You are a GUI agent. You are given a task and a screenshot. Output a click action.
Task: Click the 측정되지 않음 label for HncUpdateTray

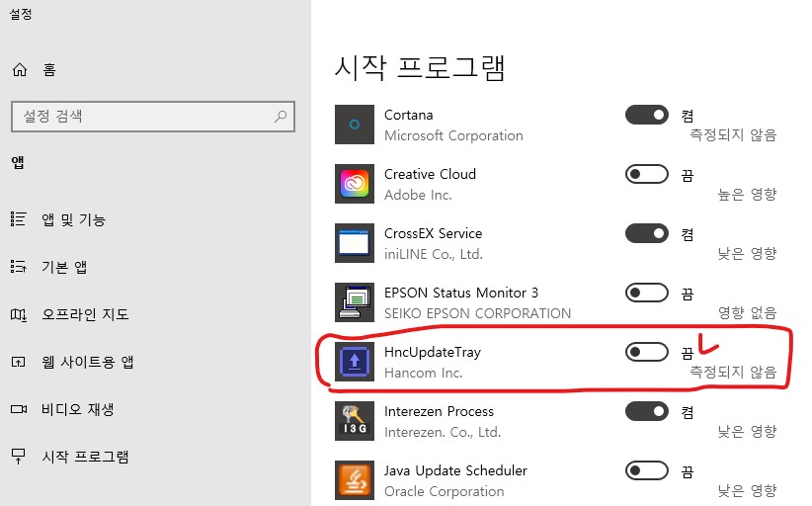(x=733, y=372)
